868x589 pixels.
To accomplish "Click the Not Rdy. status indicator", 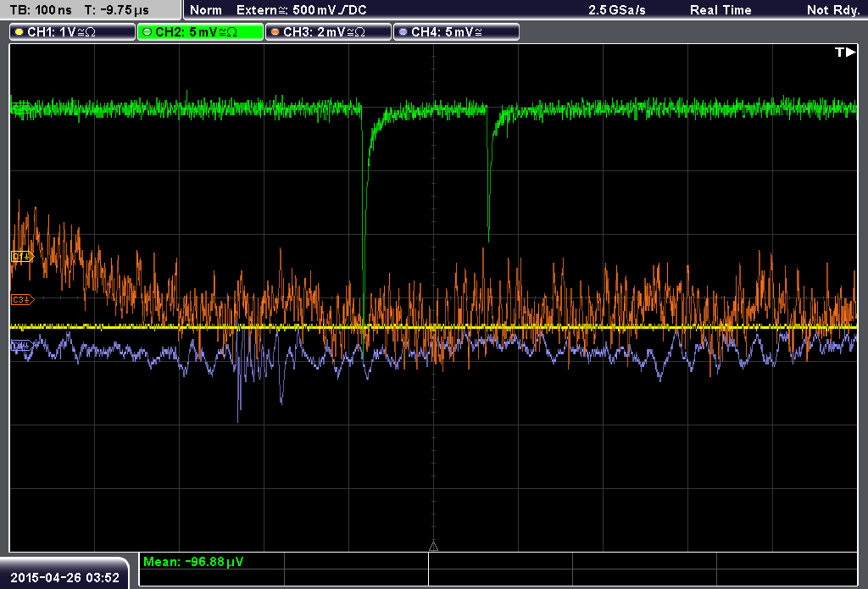I will coord(833,10).
